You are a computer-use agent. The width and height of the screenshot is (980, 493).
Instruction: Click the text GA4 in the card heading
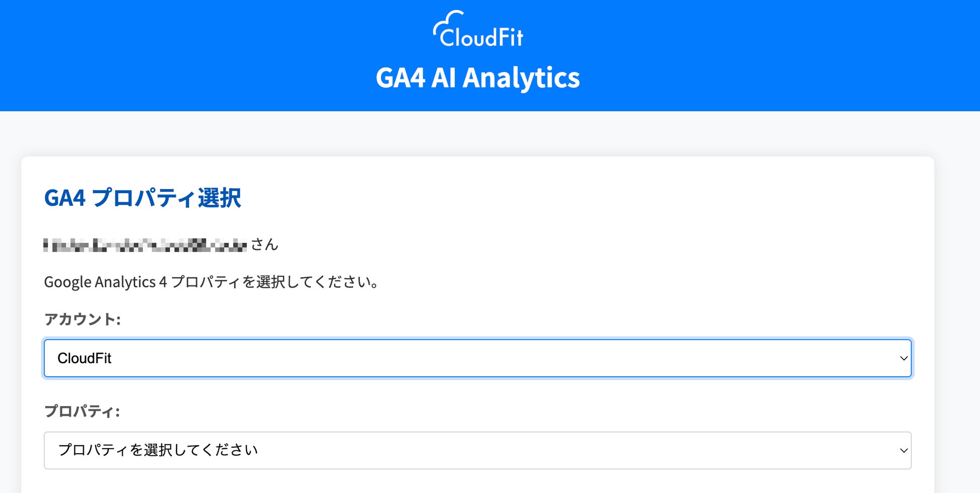click(65, 198)
